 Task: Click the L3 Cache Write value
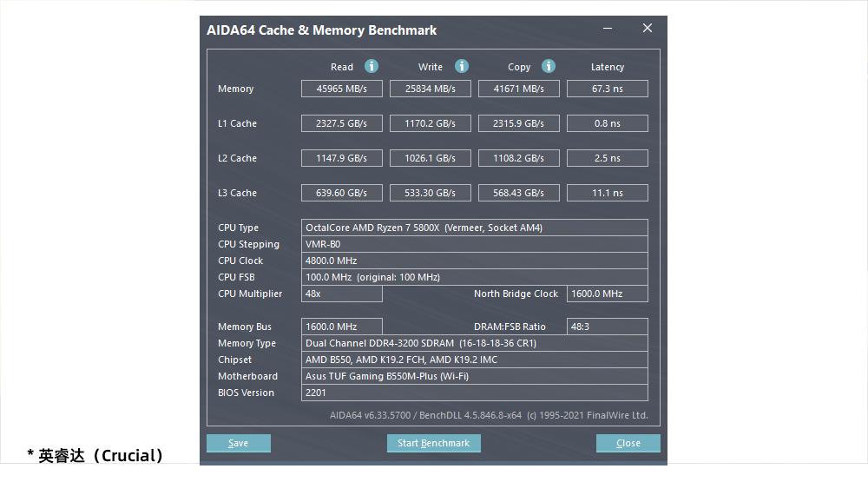430,193
